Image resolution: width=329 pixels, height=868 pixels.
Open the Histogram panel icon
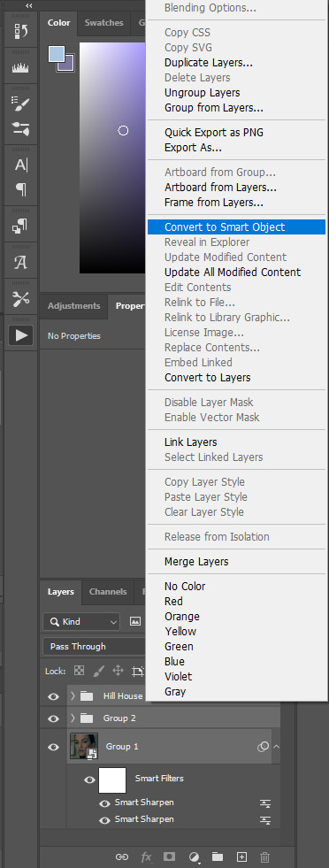click(20, 67)
